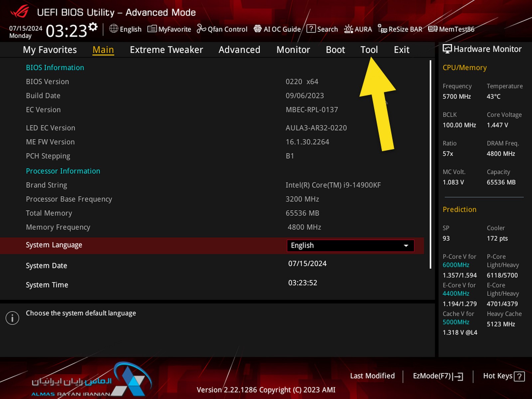The height and width of the screenshot is (399, 532).
Task: Open the MyFavorite list icon
Action: [152, 29]
